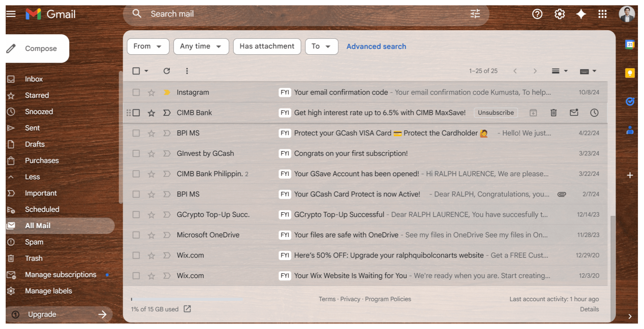Open the Settings gear icon

[559, 14]
